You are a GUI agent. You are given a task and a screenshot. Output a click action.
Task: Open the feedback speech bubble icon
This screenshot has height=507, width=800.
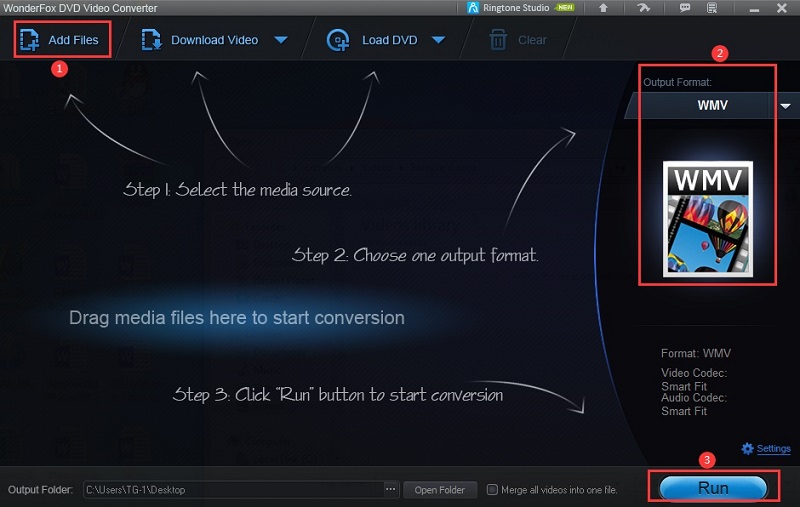click(685, 8)
